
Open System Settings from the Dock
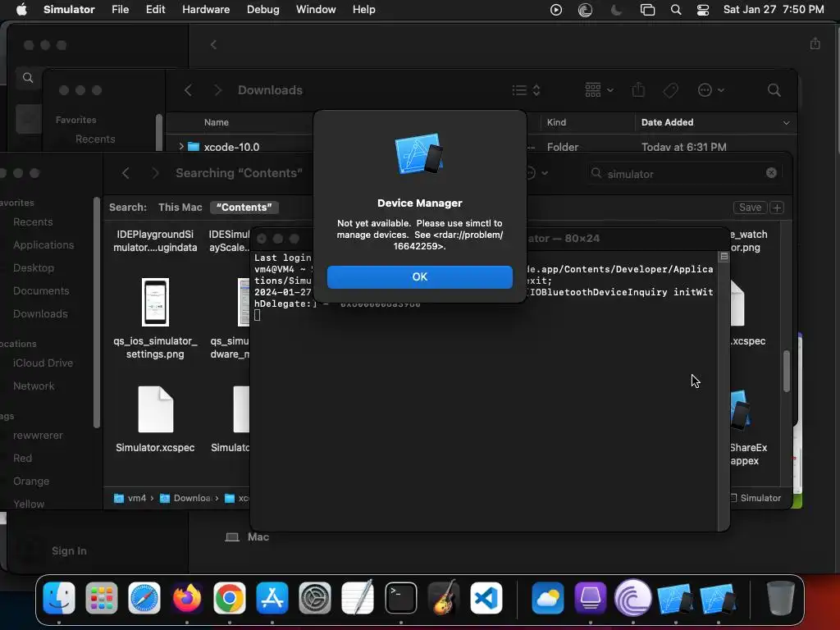point(315,598)
